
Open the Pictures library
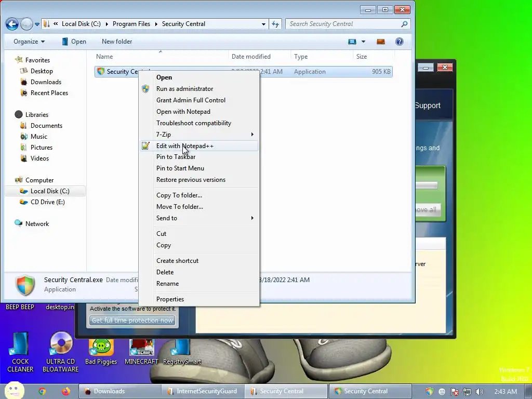click(x=36, y=147)
